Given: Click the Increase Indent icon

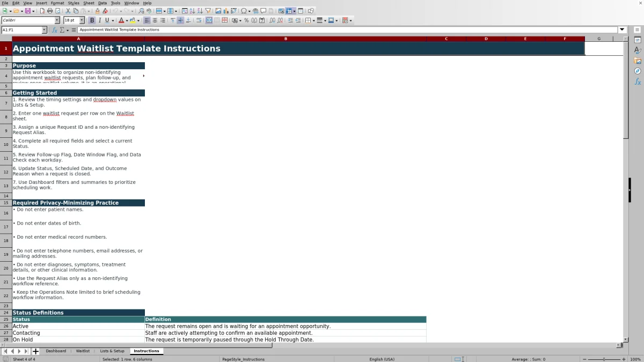Looking at the screenshot, I should click(290, 20).
